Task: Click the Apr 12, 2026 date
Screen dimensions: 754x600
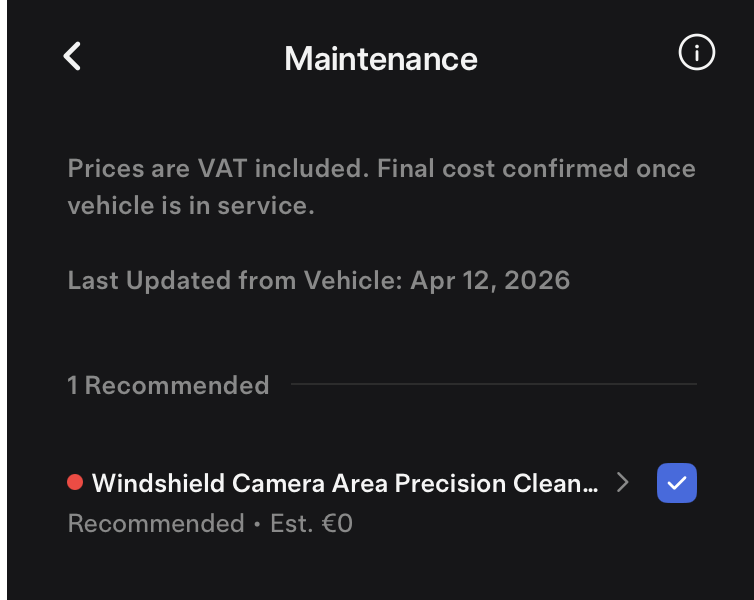Action: 490,280
